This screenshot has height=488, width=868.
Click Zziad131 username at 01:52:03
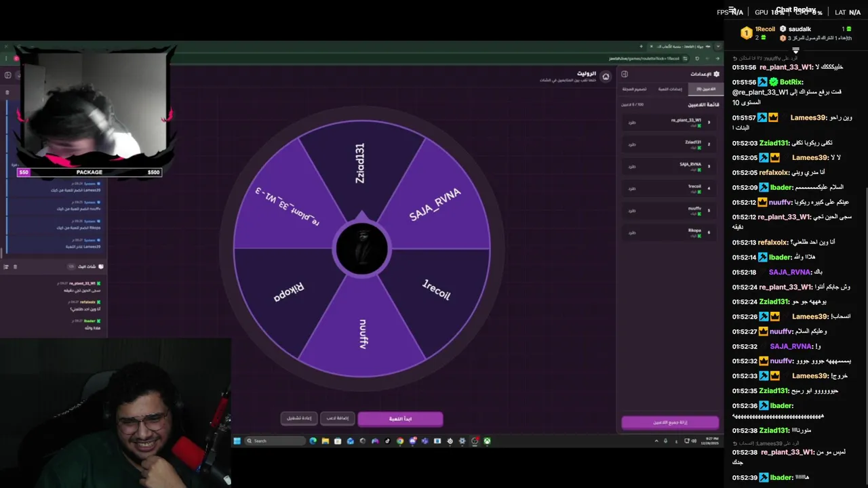point(774,143)
